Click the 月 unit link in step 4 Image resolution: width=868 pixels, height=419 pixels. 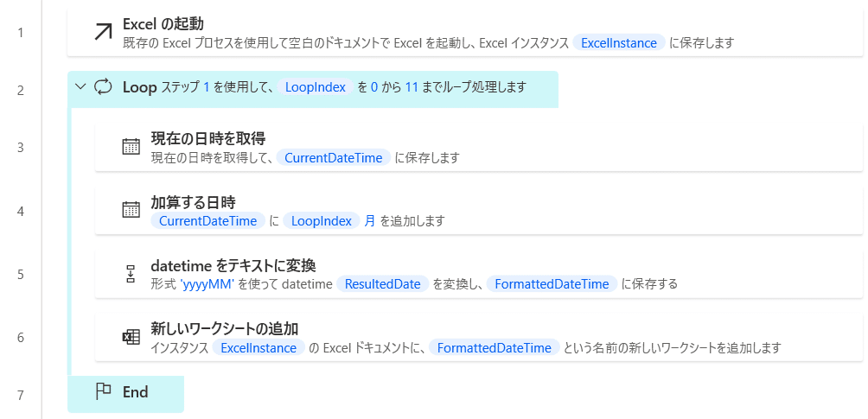click(370, 221)
